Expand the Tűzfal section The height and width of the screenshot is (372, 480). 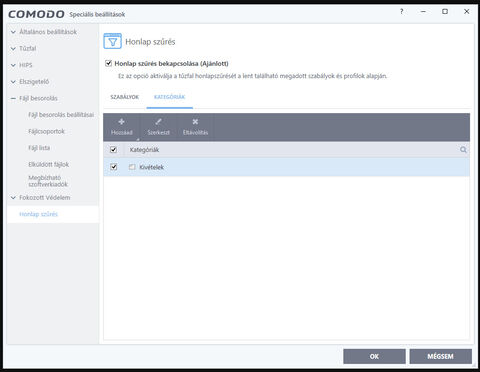click(x=13, y=49)
